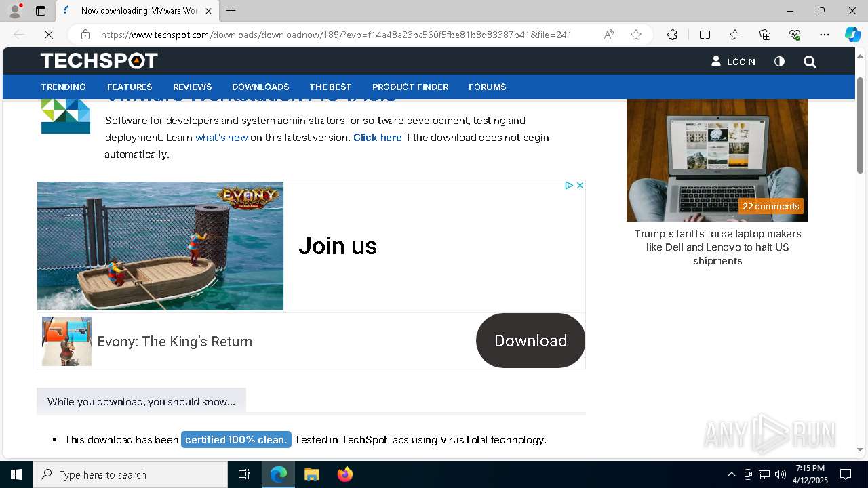Open the PRODUCT FINDER page
868x488 pixels.
coord(410,87)
